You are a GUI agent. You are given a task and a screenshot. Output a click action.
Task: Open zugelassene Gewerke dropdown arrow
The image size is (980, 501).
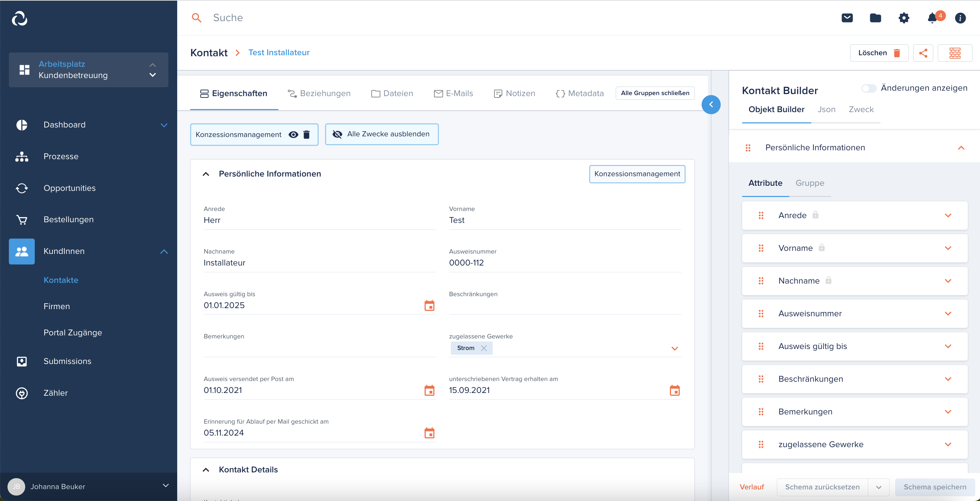[x=675, y=348]
